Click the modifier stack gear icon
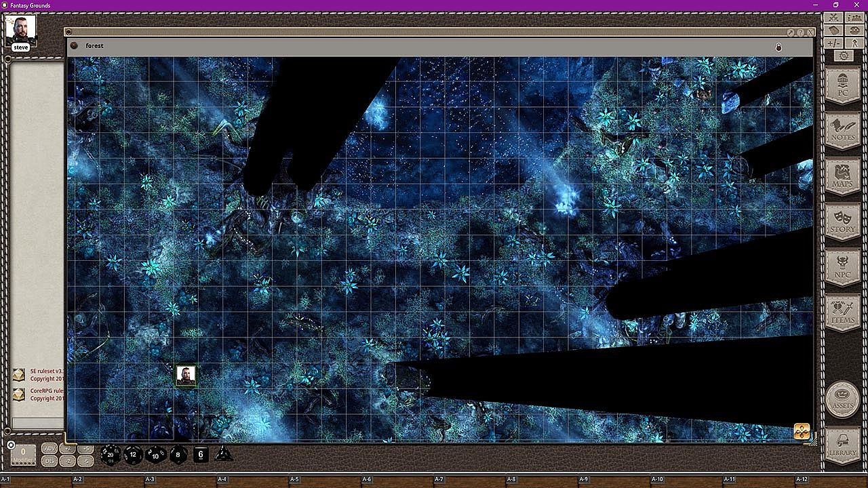 [x=12, y=445]
